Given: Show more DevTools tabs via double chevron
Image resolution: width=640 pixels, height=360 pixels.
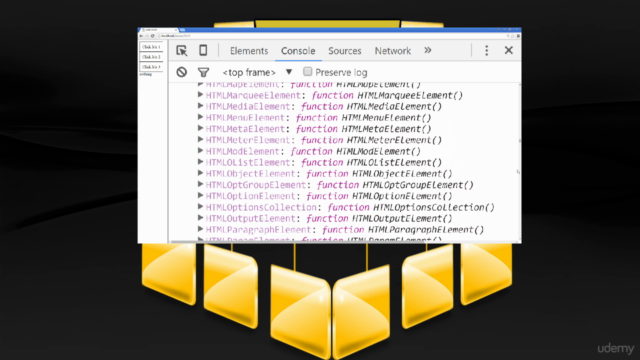Looking at the screenshot, I should tap(427, 50).
